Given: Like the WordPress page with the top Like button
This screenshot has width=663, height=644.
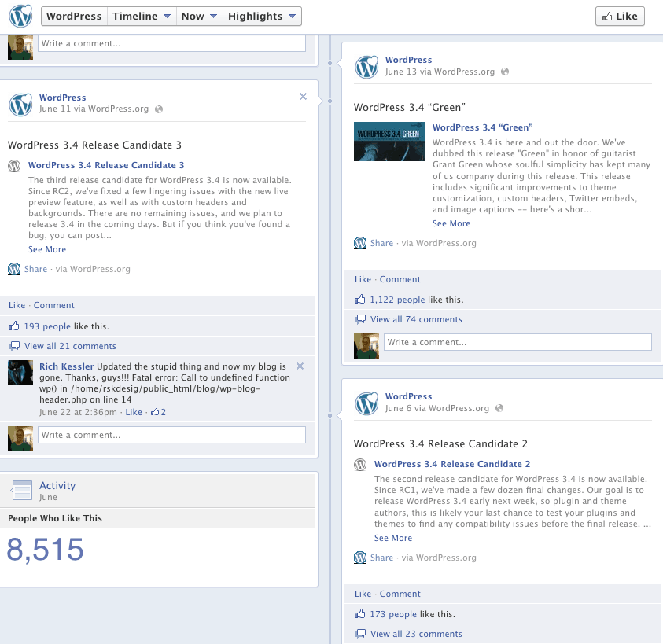Looking at the screenshot, I should click(620, 16).
